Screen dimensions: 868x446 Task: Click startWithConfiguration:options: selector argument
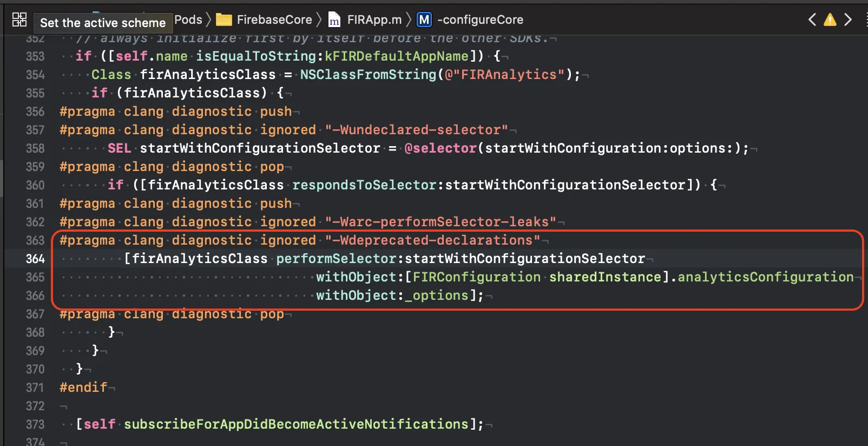click(609, 148)
